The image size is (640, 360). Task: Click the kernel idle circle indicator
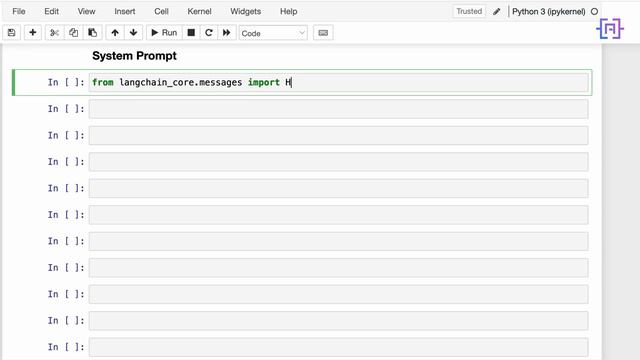[x=594, y=12]
